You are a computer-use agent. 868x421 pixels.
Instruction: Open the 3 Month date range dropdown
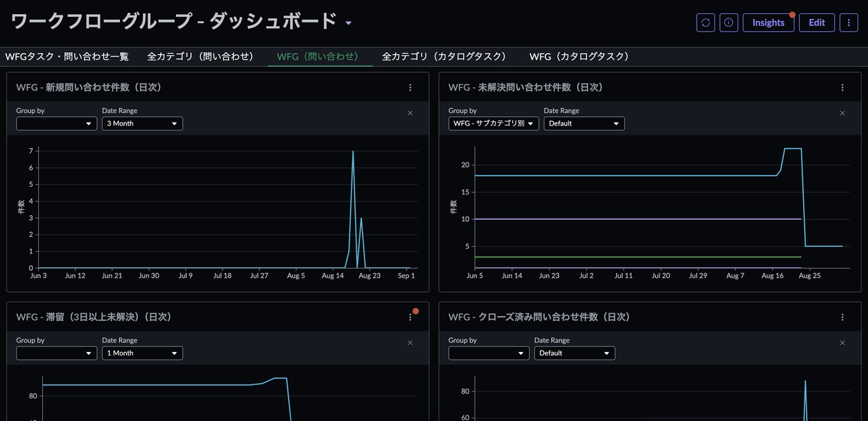tap(142, 123)
